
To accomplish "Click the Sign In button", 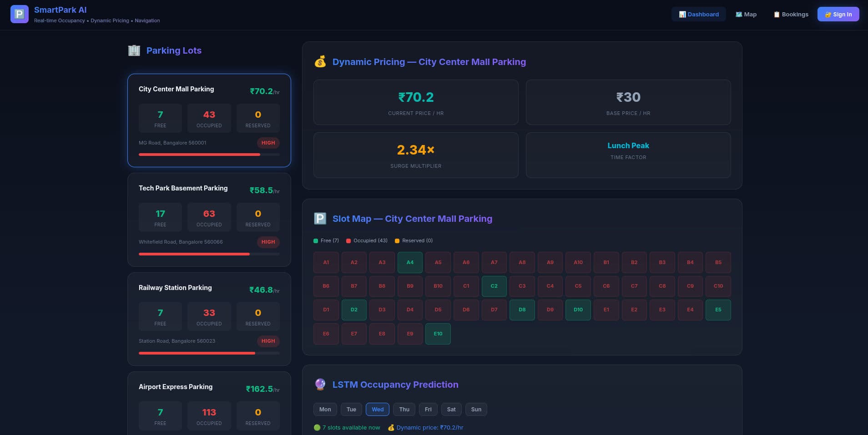I will 838,14.
